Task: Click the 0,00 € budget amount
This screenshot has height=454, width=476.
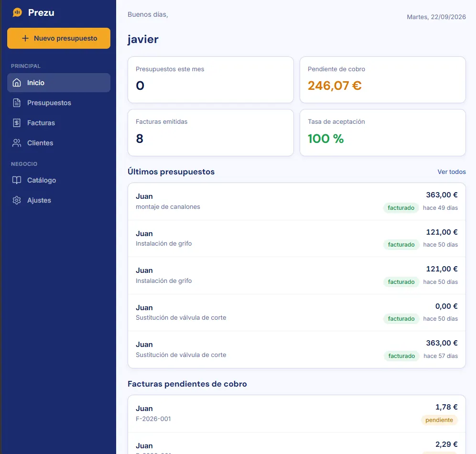Action: click(x=446, y=306)
